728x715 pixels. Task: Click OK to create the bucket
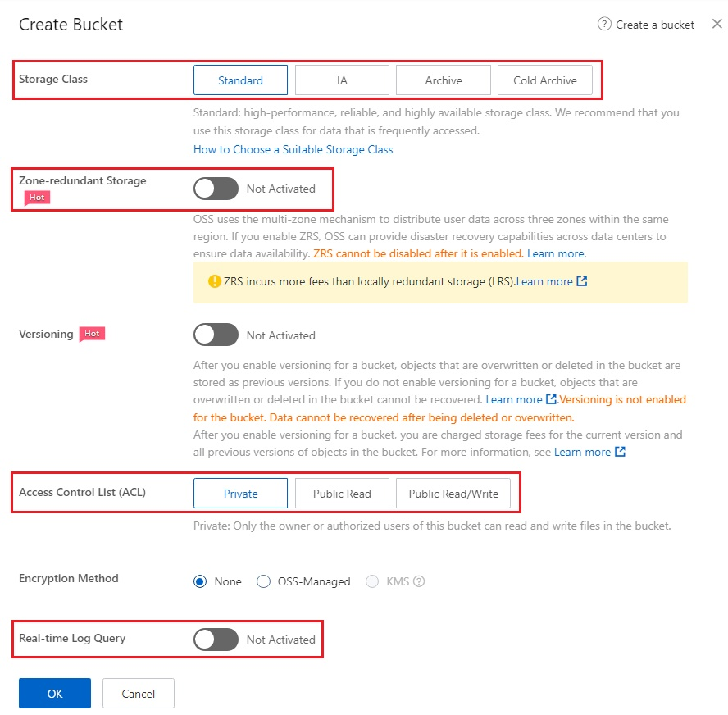(x=54, y=693)
